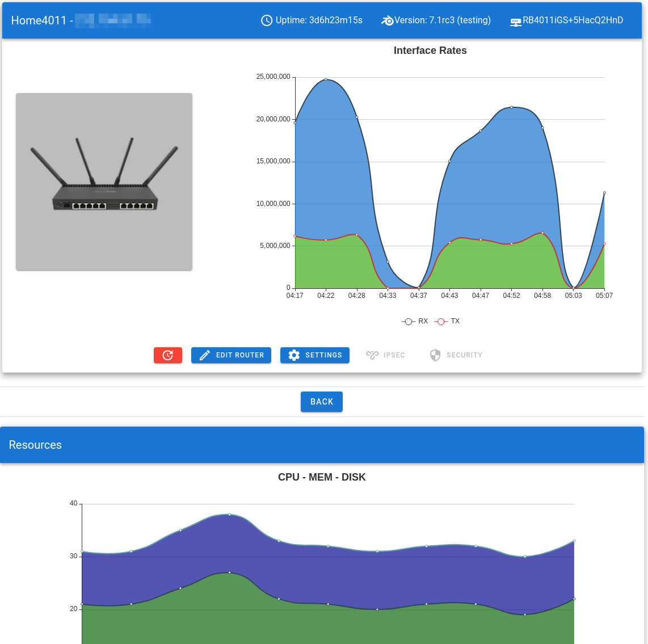Click the Resources section header
Screen dimensions: 648x644
pos(35,445)
